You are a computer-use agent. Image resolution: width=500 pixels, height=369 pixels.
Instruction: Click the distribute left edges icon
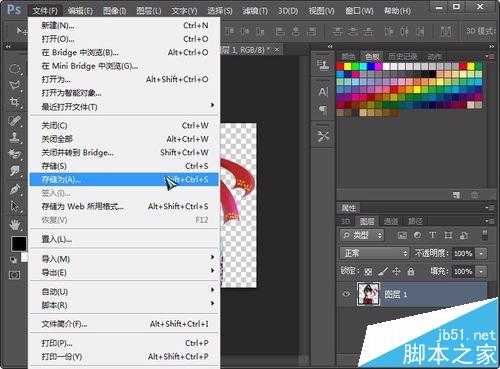389,32
